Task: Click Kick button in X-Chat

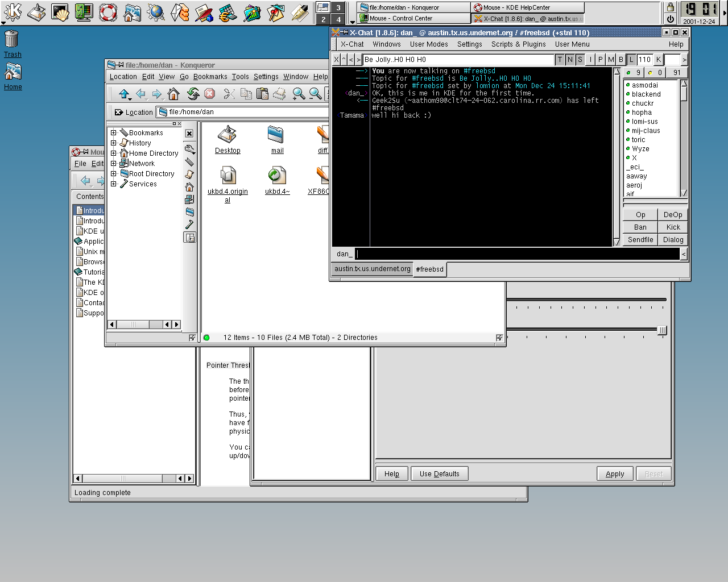Action: click(673, 227)
